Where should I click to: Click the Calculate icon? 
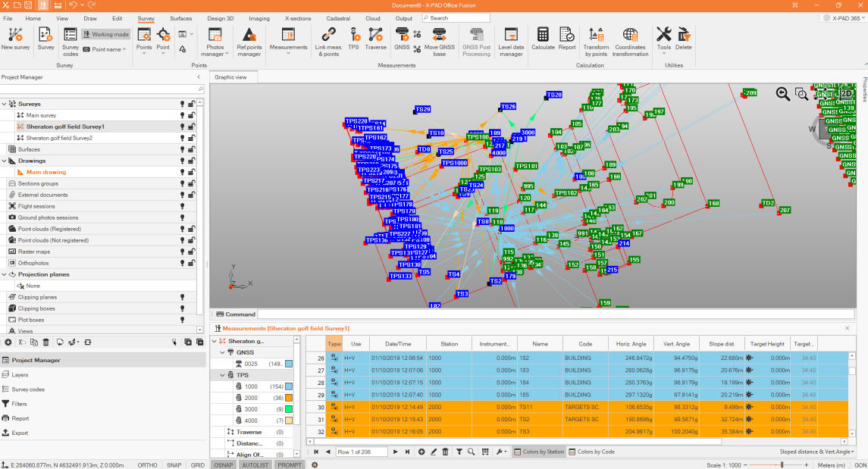(x=543, y=39)
